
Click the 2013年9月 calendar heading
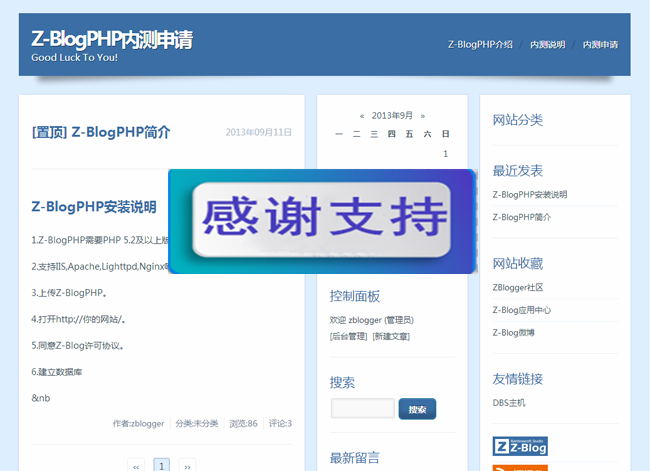(392, 116)
